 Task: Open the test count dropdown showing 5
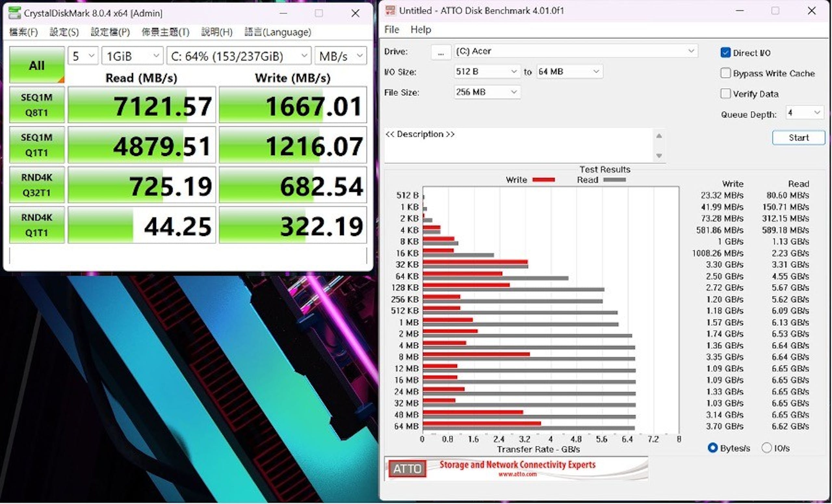coord(83,56)
